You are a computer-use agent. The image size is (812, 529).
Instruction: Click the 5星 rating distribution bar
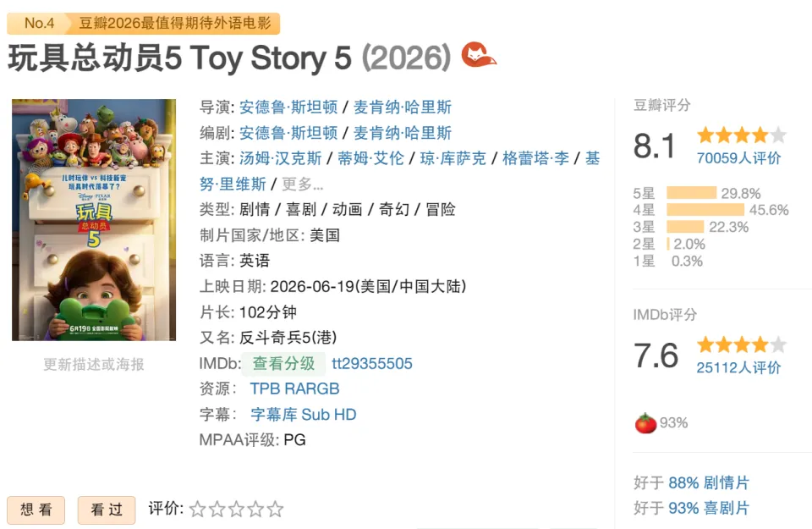coord(691,193)
